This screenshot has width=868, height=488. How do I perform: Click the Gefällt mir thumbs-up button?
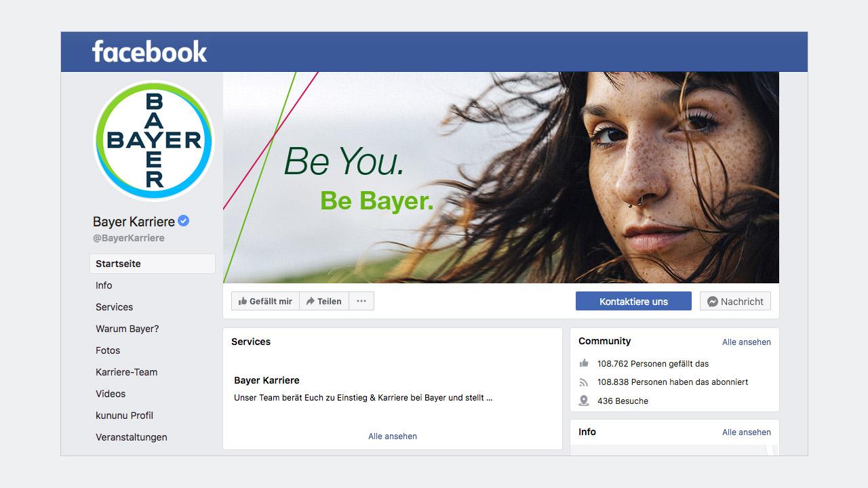[265, 302]
